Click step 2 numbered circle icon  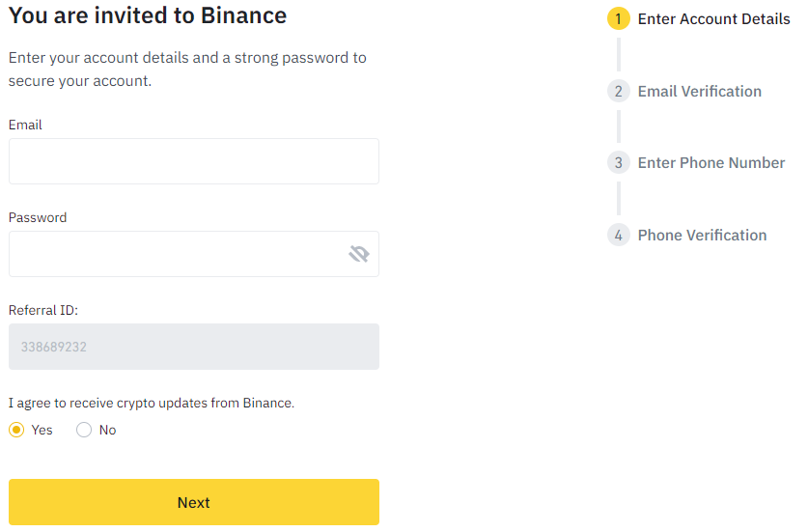tap(618, 92)
